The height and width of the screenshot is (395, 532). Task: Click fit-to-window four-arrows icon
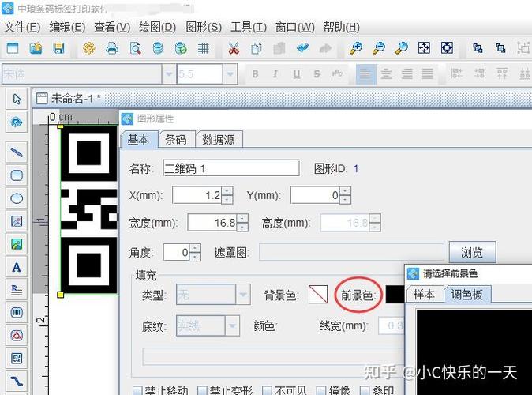424,48
